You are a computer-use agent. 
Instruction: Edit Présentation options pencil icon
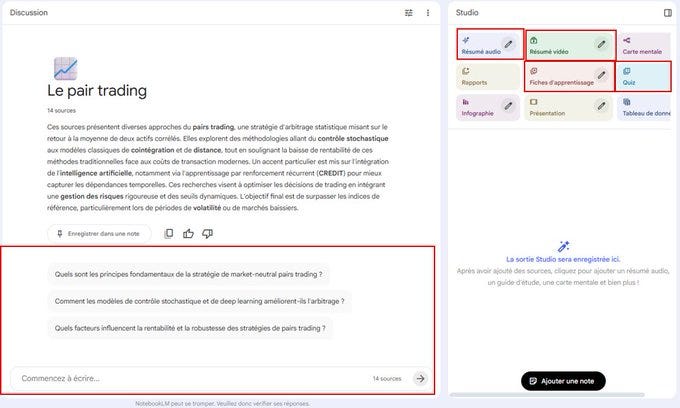(x=601, y=105)
